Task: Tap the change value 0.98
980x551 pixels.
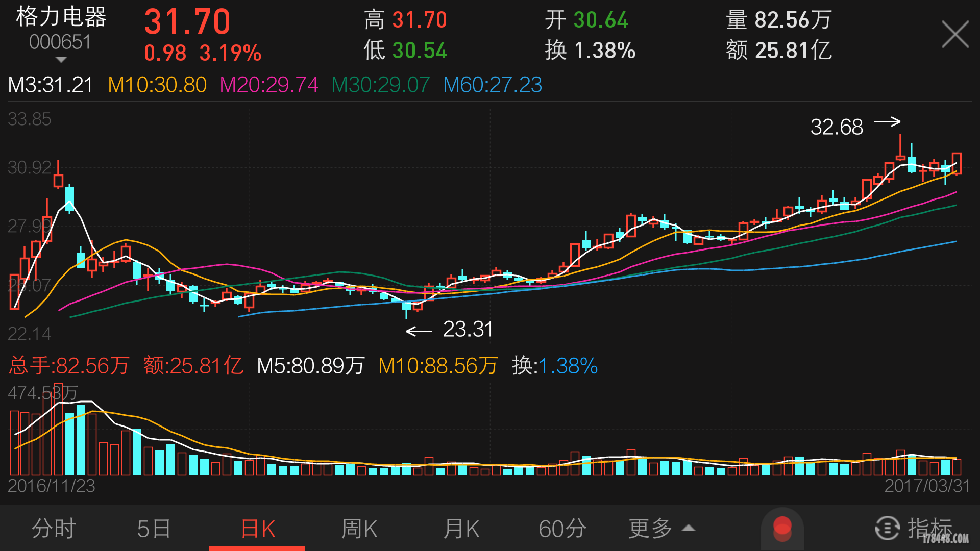Action: [165, 53]
